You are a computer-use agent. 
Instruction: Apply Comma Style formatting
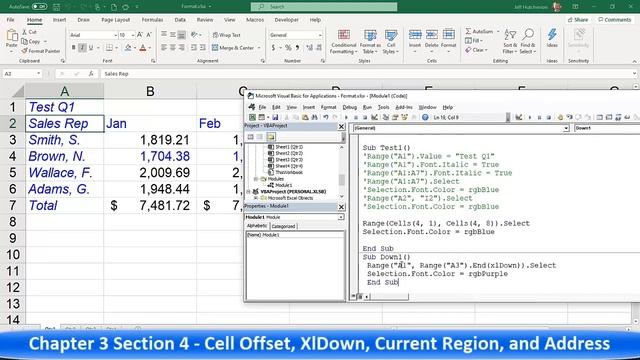[x=298, y=48]
